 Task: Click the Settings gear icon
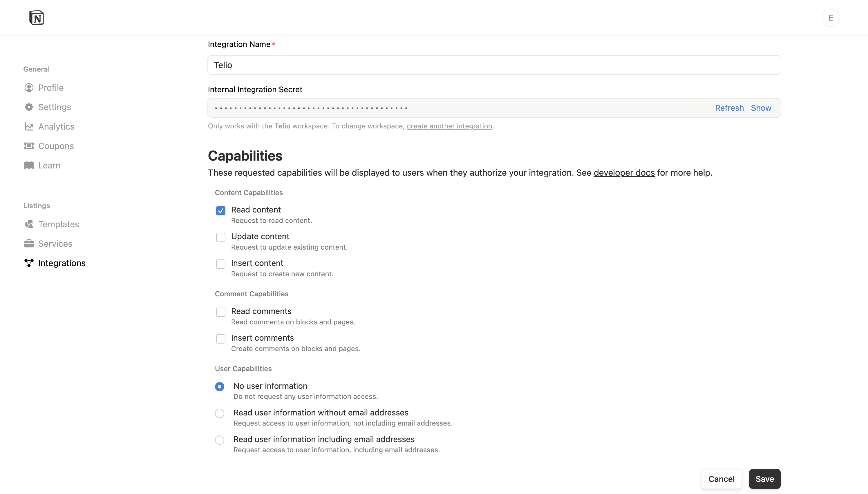tap(29, 107)
